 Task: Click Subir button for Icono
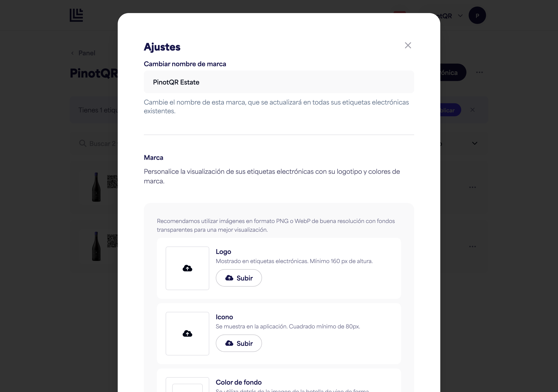pos(239,343)
